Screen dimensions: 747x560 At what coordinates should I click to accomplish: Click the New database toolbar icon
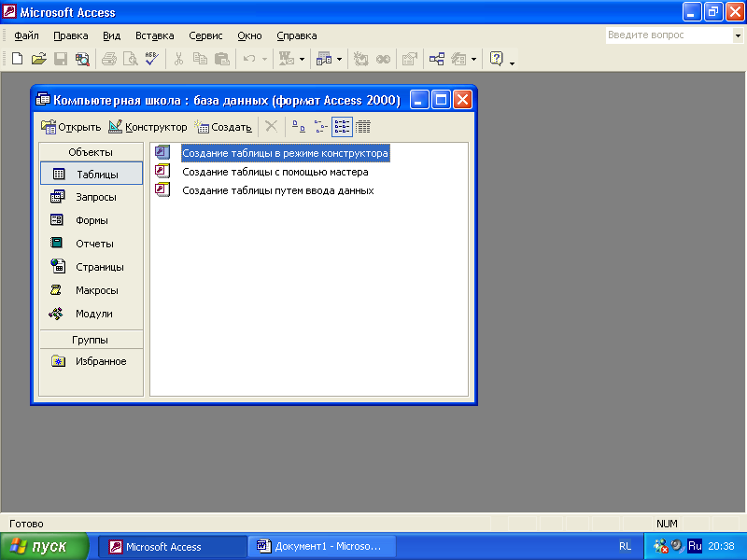pyautogui.click(x=17, y=59)
